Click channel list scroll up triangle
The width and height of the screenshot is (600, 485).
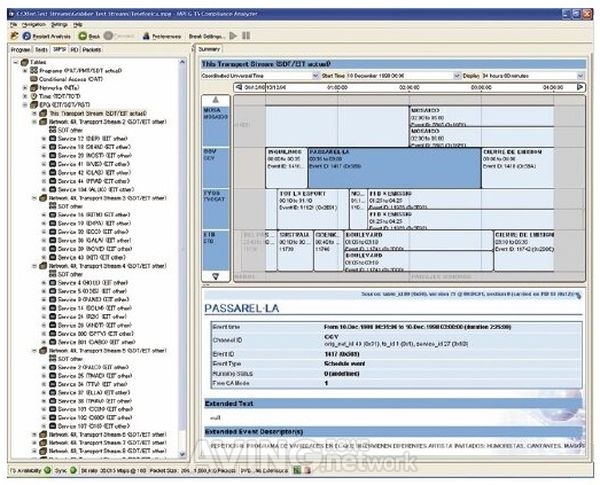[215, 100]
